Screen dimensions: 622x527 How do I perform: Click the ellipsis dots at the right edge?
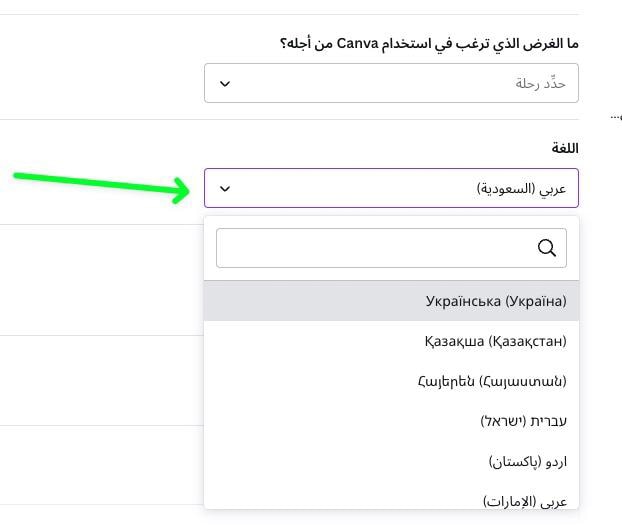click(x=616, y=117)
